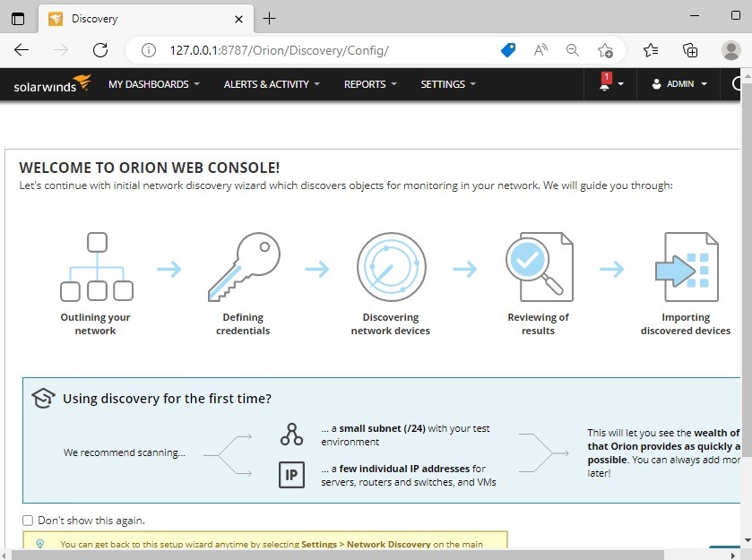Image resolution: width=752 pixels, height=560 pixels.
Task: Click the blue shopping tag icon
Action: point(508,50)
